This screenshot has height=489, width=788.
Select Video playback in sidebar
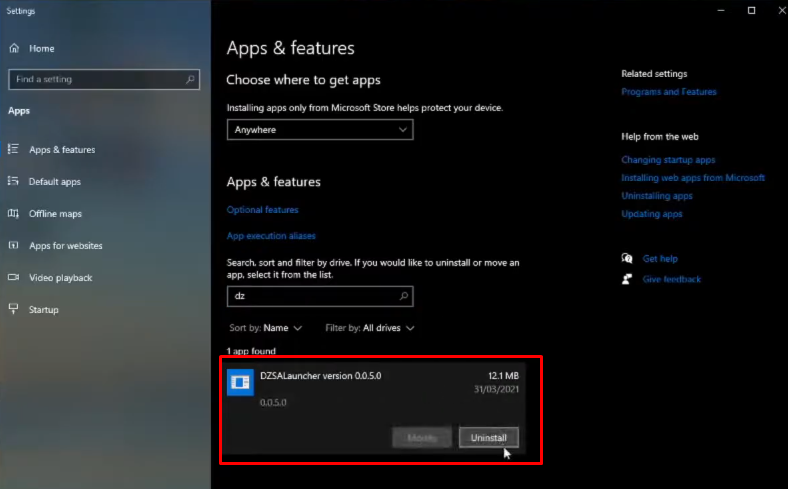(60, 278)
